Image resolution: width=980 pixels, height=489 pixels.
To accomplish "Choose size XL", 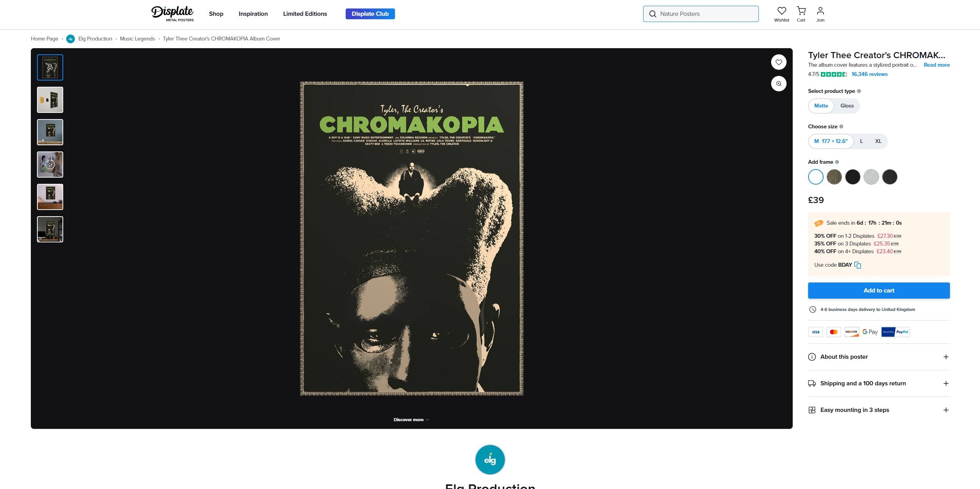I will click(878, 141).
